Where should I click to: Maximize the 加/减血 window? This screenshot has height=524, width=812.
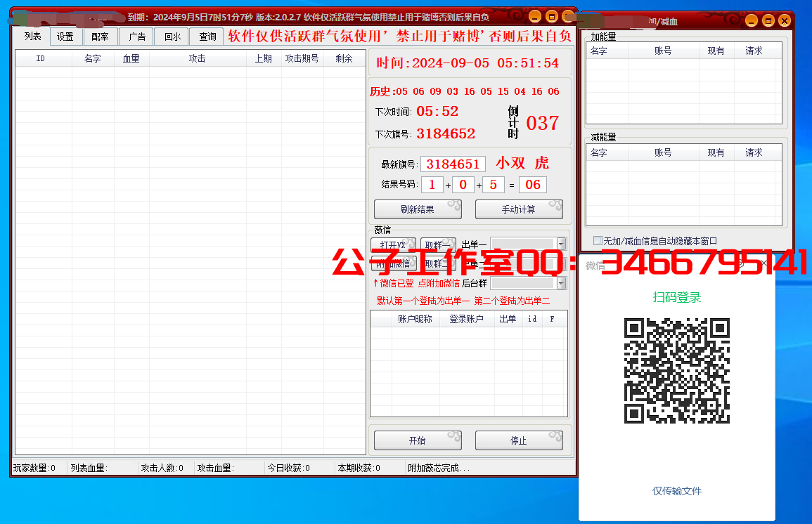[768, 20]
